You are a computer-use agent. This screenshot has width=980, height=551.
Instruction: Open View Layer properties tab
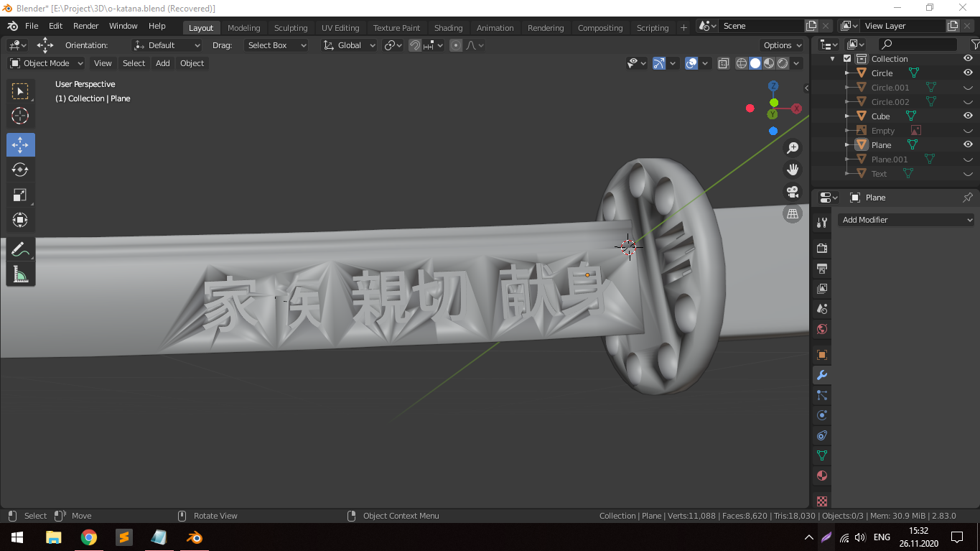[x=822, y=289]
